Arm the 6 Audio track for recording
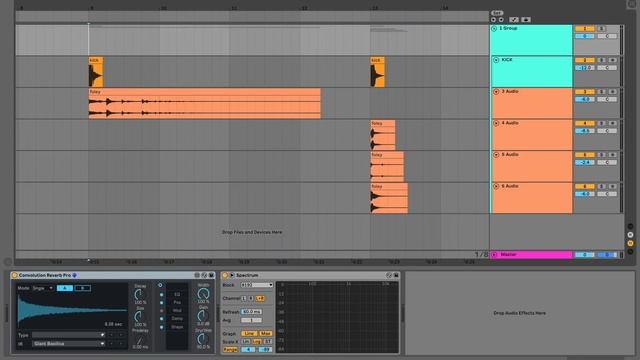640x360 pixels. pos(612,187)
